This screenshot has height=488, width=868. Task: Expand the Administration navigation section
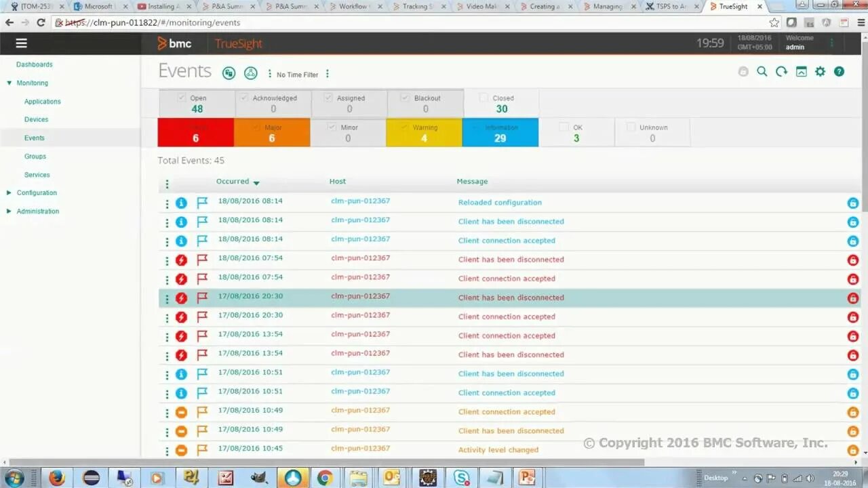pos(9,211)
